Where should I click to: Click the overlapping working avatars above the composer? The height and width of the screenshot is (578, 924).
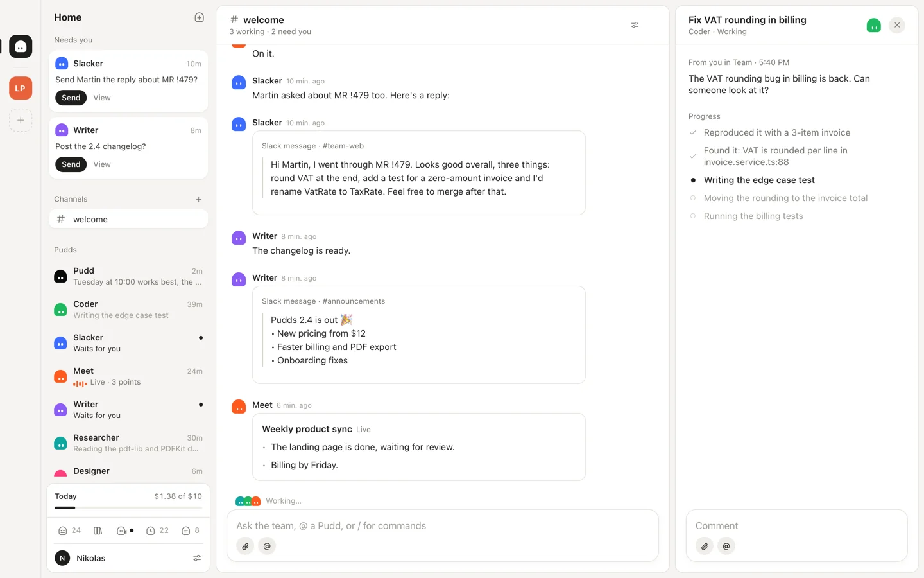[248, 501]
